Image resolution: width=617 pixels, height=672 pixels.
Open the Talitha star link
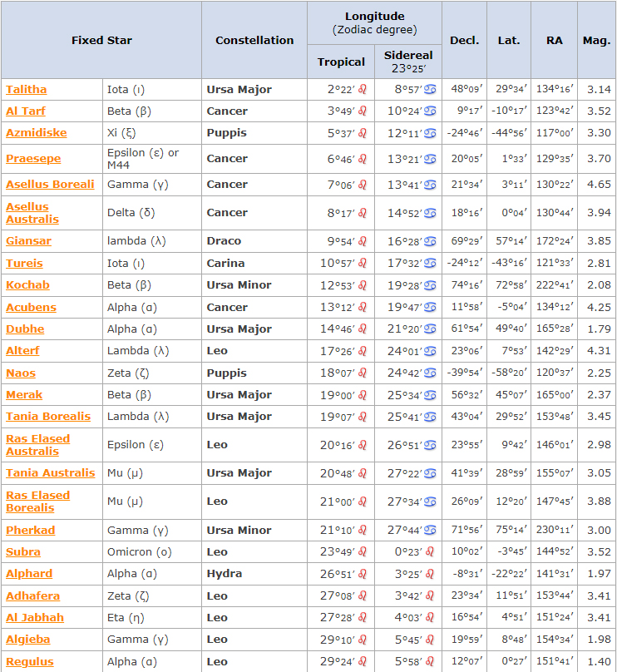pyautogui.click(x=26, y=90)
